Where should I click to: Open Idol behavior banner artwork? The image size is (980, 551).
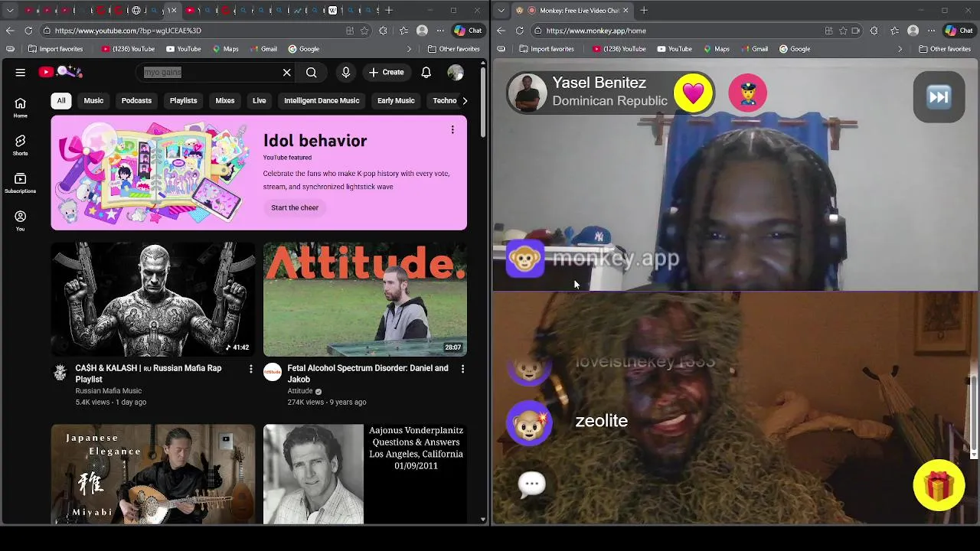point(153,173)
